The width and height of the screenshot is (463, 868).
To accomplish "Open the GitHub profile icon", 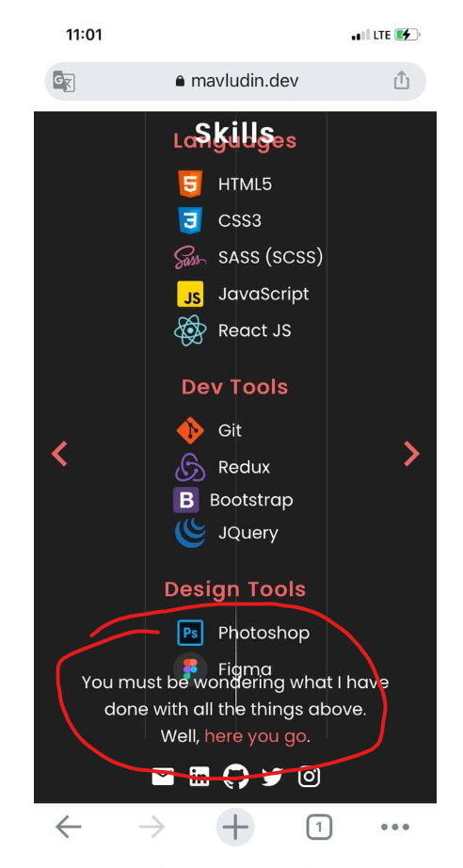I will point(235,776).
